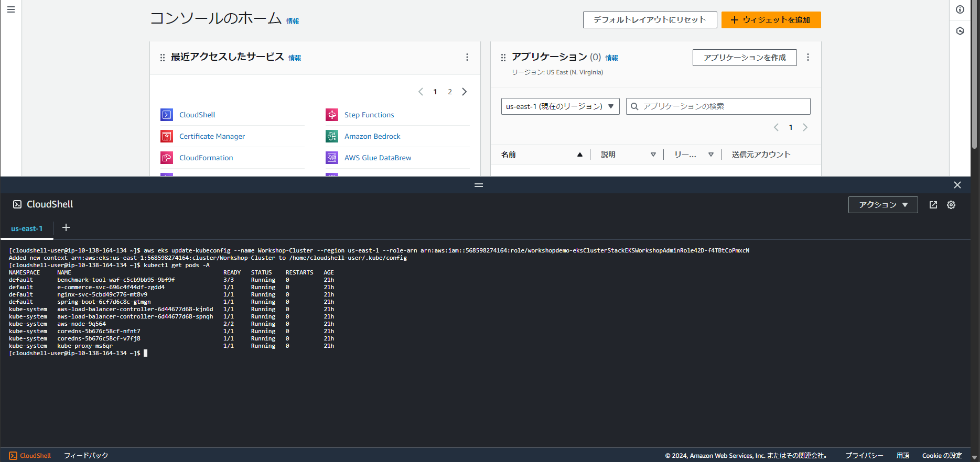Viewport: 980px width, 462px height.
Task: Open CloudShell in a new browser tab
Action: [933, 205]
